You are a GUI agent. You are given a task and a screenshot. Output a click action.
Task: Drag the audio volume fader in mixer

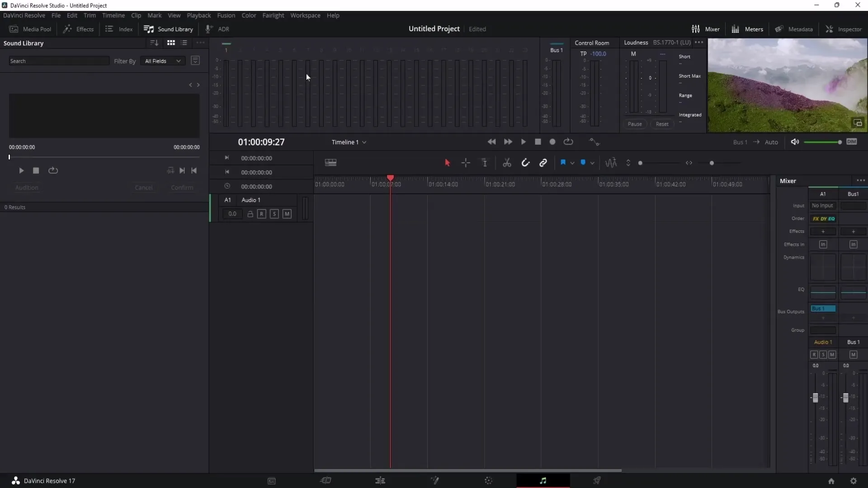point(816,398)
